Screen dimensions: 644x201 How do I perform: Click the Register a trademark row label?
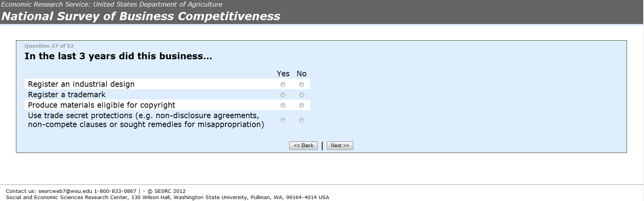pyautogui.click(x=67, y=95)
